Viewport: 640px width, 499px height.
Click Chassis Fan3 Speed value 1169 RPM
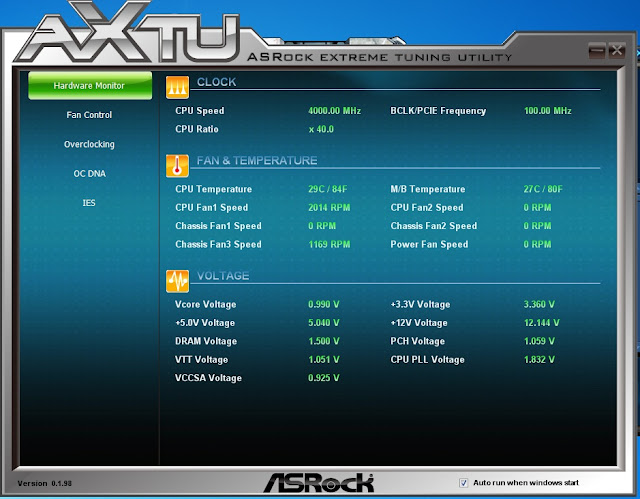329,244
